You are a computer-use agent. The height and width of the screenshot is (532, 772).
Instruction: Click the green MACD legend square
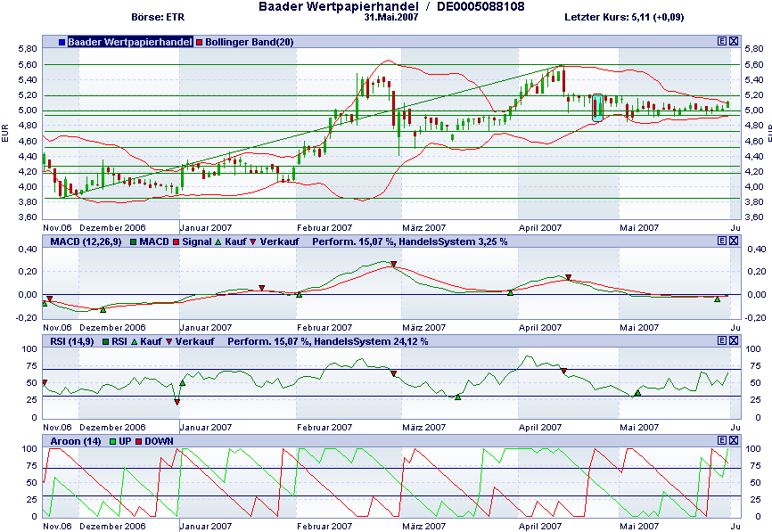[x=134, y=242]
